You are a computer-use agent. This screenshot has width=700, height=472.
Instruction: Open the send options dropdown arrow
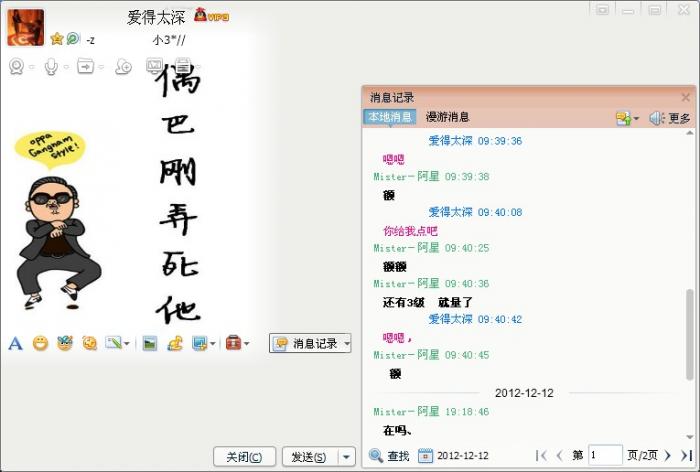click(x=346, y=457)
